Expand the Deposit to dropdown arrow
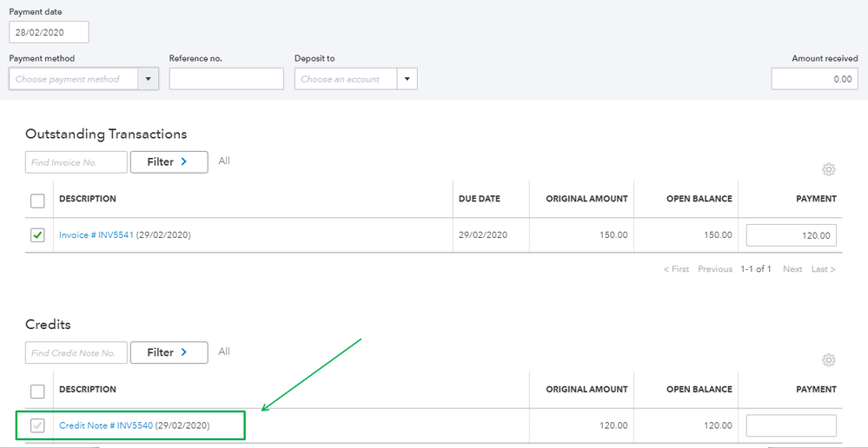This screenshot has height=448, width=868. tap(407, 79)
